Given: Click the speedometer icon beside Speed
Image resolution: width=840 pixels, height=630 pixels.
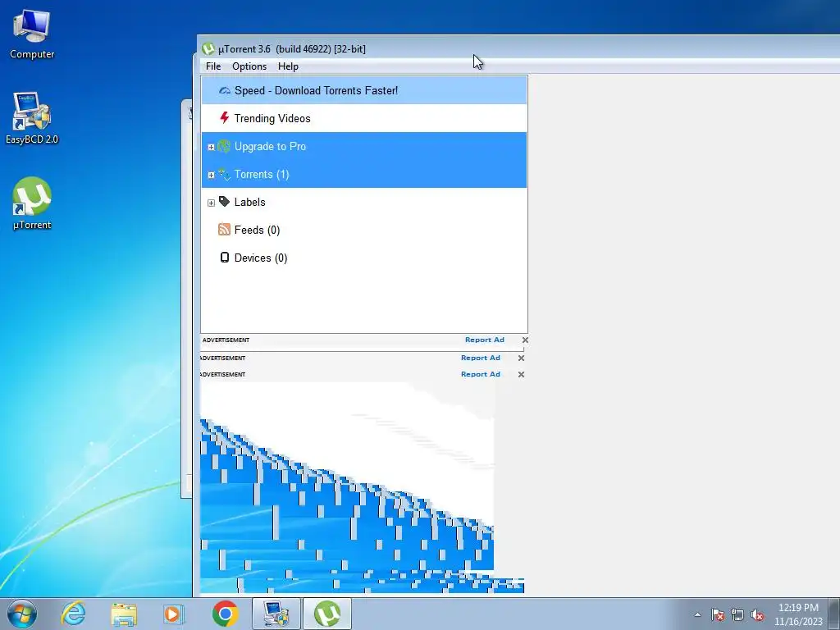Looking at the screenshot, I should pos(225,90).
